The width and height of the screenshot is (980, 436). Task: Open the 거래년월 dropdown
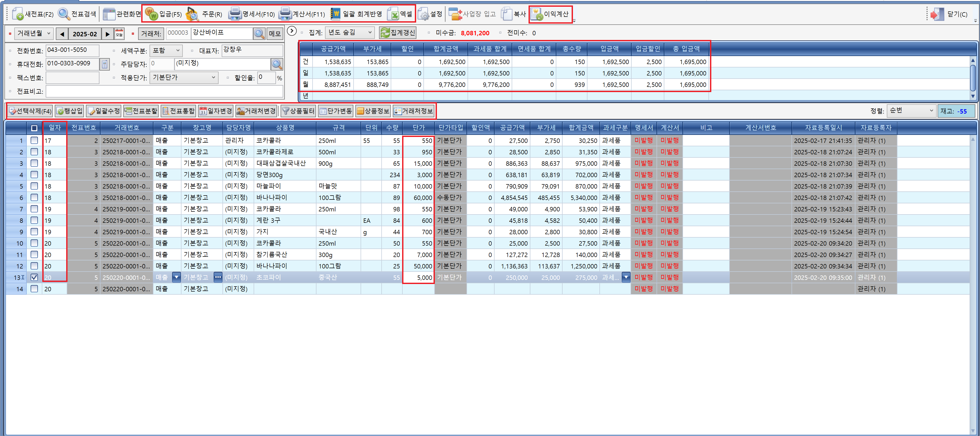[33, 33]
